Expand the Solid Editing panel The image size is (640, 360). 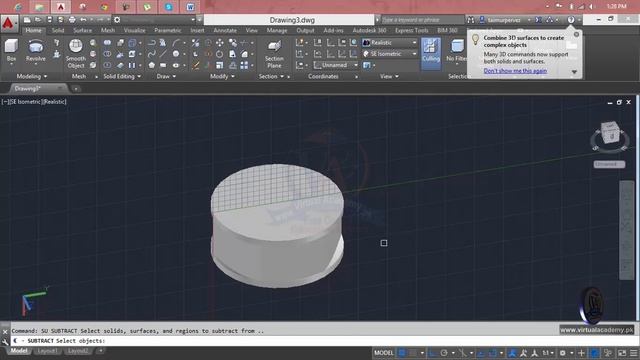(x=122, y=76)
